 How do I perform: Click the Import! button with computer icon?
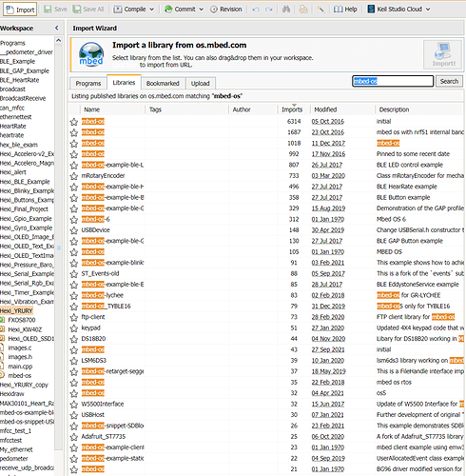pos(443,54)
